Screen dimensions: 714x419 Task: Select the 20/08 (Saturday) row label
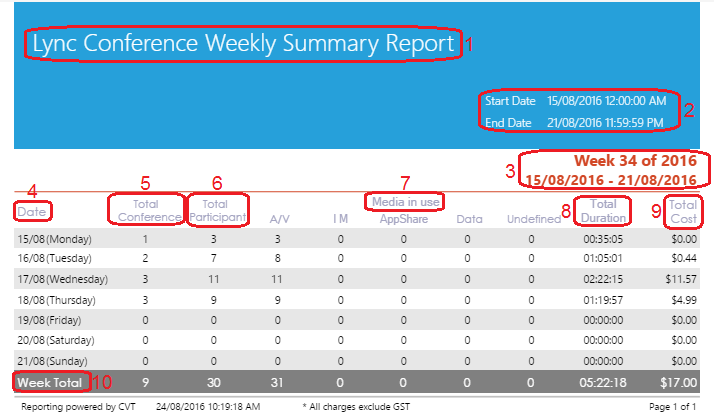(56, 340)
